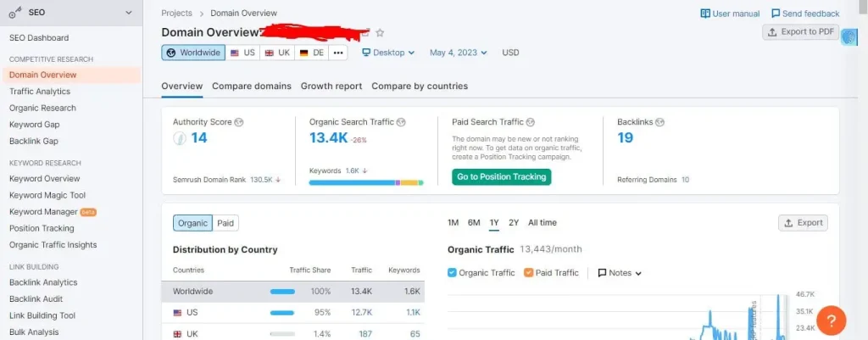Open Keyword Gap tool
This screenshot has width=868, height=340.
click(x=34, y=125)
